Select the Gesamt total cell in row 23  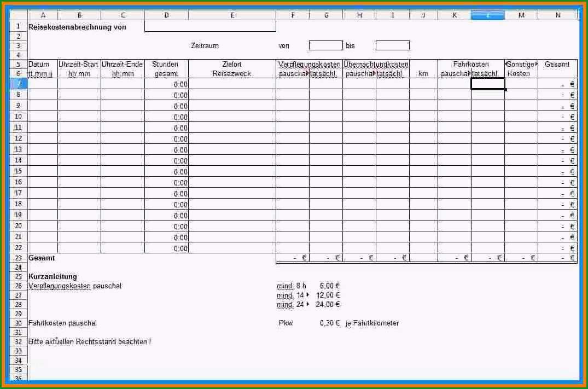[557, 258]
